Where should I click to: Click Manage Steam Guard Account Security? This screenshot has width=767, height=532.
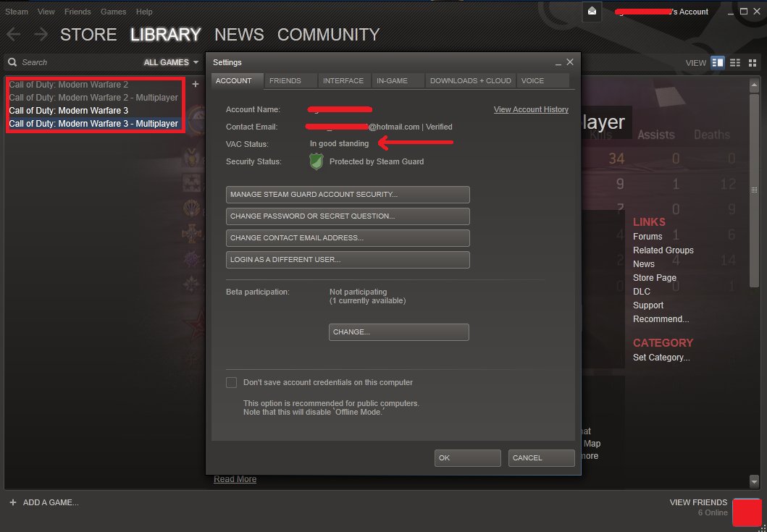coord(348,195)
